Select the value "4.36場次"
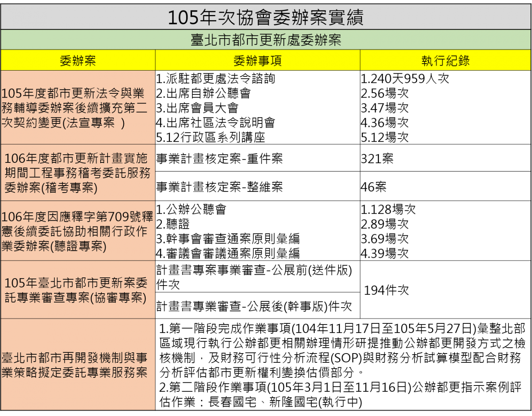 pyautogui.click(x=385, y=123)
